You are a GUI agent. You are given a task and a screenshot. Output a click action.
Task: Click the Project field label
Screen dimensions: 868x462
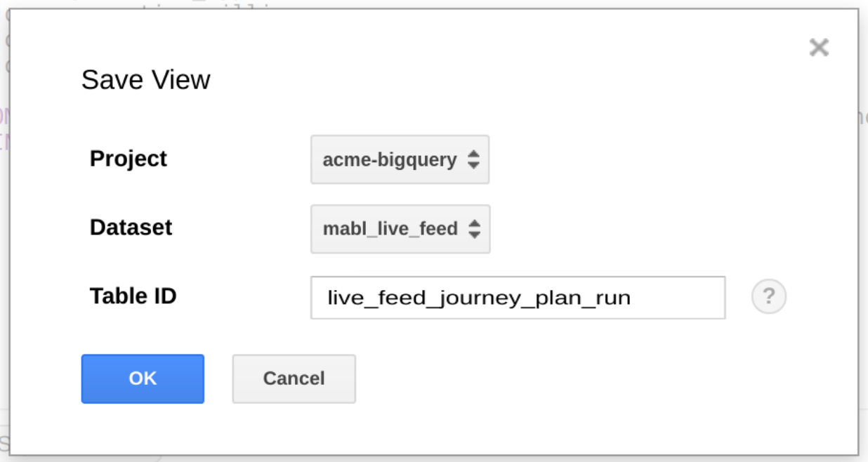pos(129,159)
